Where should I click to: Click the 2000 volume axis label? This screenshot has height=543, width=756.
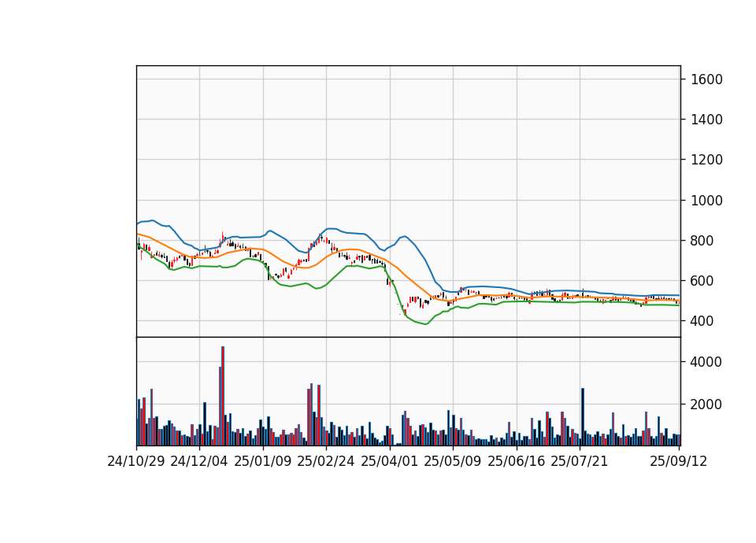coord(706,404)
